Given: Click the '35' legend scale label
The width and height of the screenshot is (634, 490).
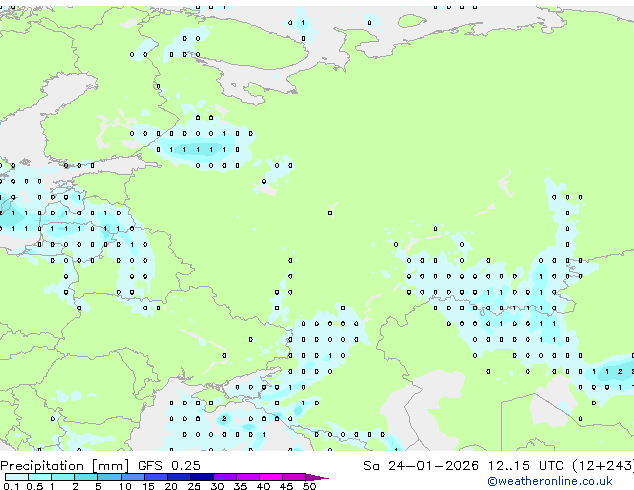Looking at the screenshot, I should [240, 486].
